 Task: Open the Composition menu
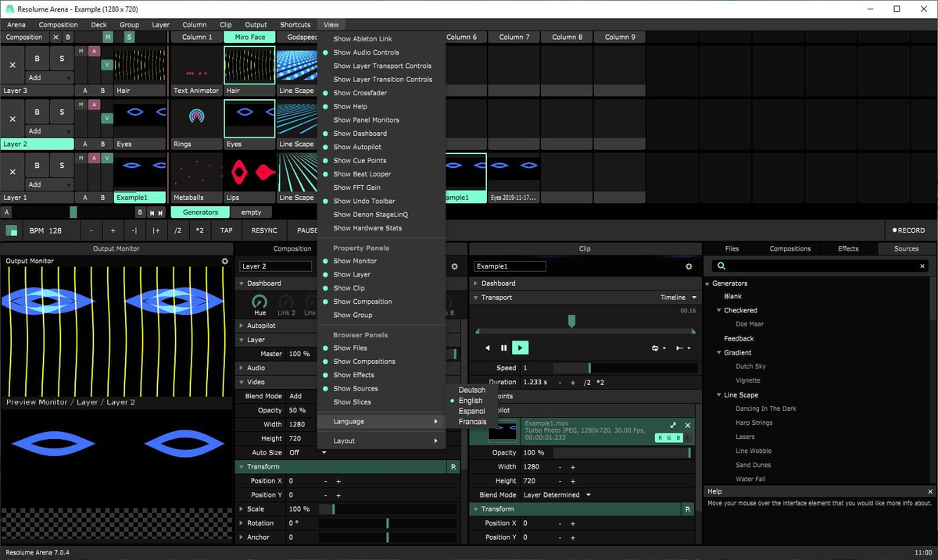pos(59,25)
